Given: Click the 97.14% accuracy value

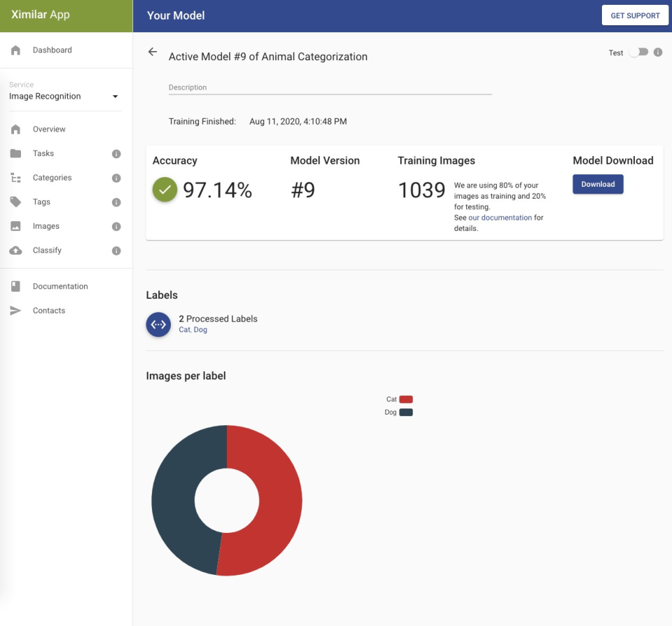Looking at the screenshot, I should pos(217,190).
